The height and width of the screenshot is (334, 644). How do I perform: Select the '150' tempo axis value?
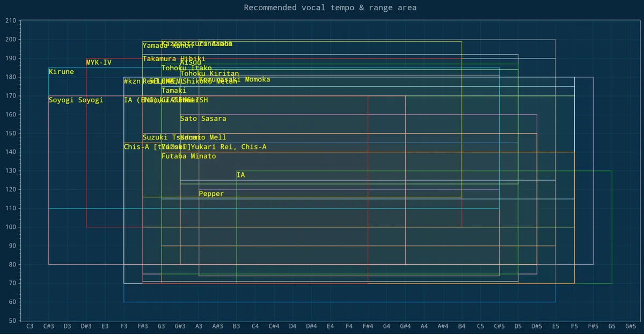10,133
